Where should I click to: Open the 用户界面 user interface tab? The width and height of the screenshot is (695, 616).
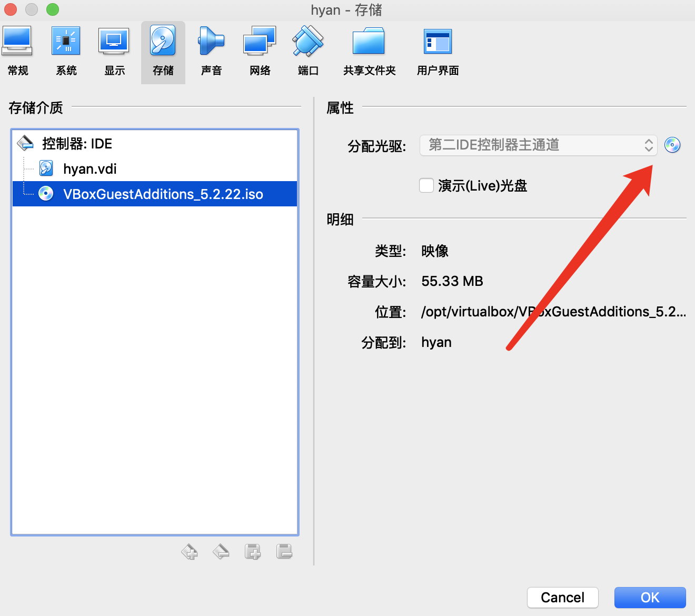[x=438, y=52]
